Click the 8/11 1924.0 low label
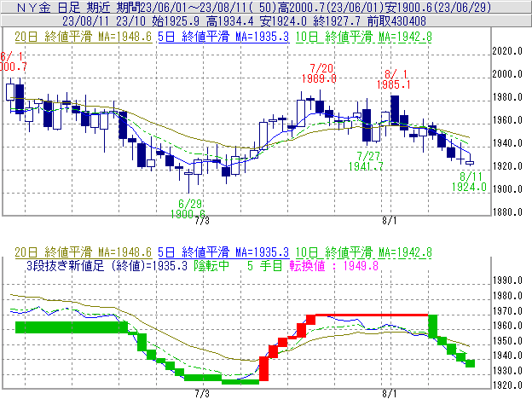The image size is (532, 405). [469, 182]
